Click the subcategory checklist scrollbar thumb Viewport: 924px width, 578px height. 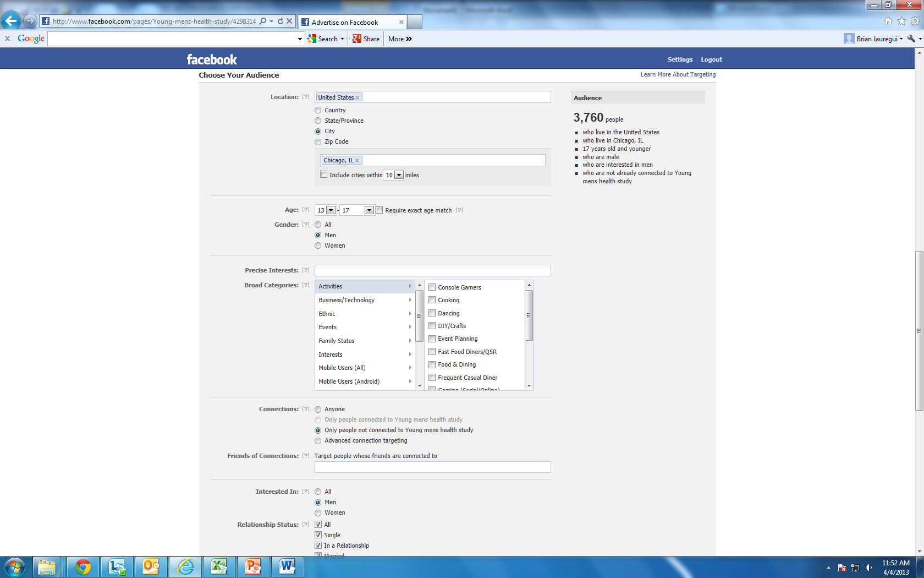point(529,315)
